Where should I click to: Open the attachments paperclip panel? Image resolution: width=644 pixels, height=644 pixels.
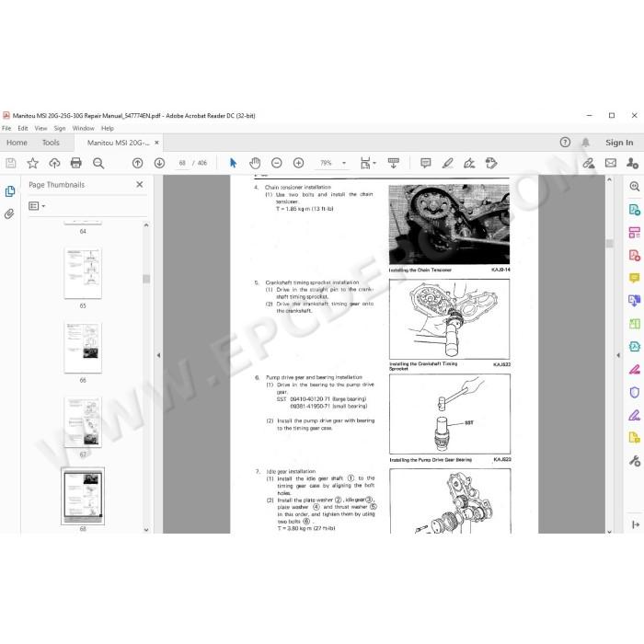tap(9, 213)
